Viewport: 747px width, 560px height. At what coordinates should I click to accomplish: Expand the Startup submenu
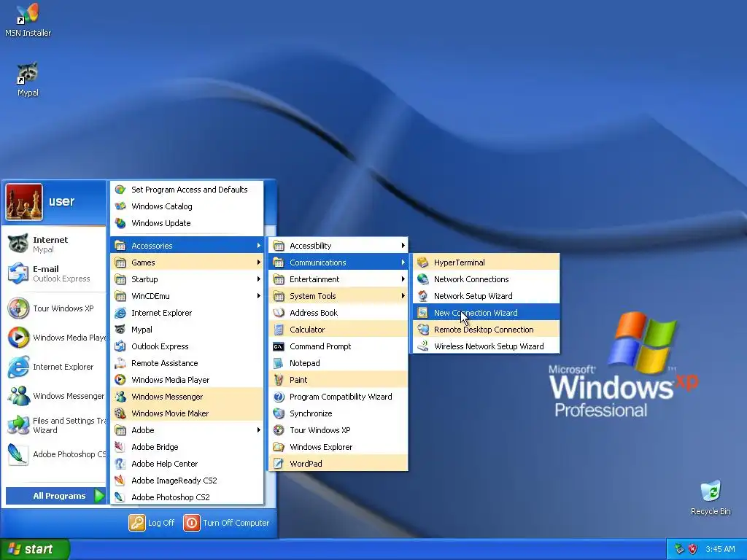click(x=187, y=279)
